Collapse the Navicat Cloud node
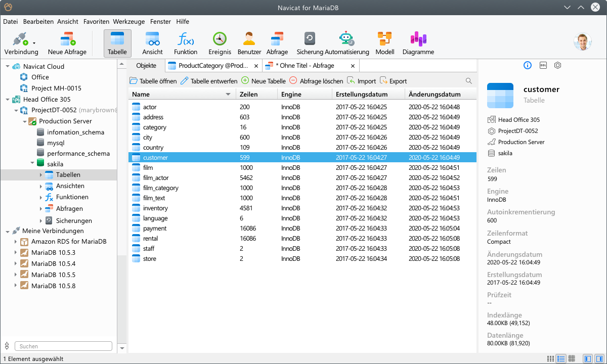 [x=7, y=66]
